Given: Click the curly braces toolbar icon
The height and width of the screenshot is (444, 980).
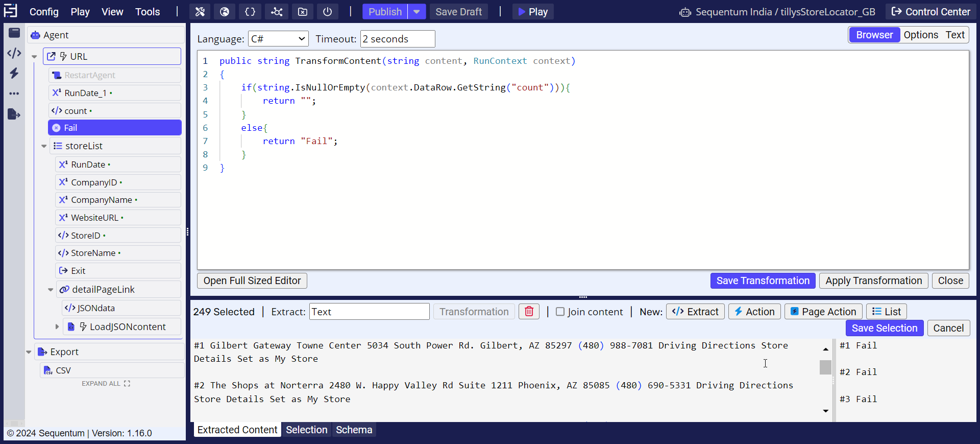Looking at the screenshot, I should tap(250, 12).
